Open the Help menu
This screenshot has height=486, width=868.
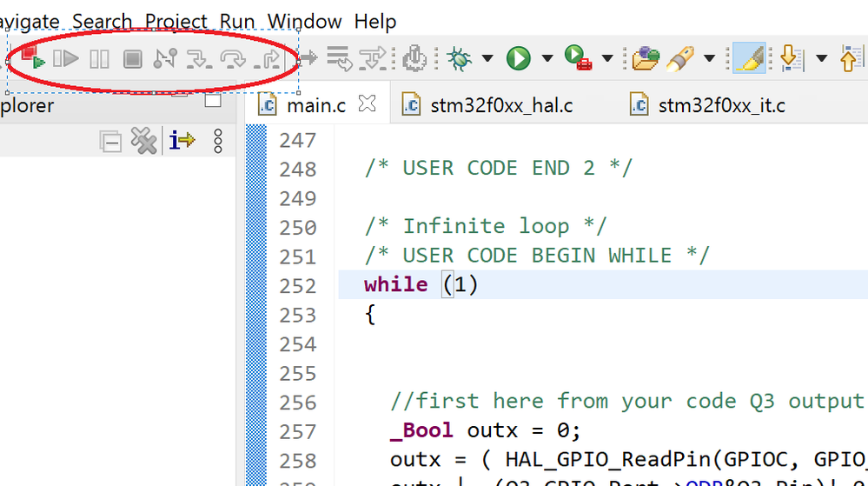coord(375,22)
